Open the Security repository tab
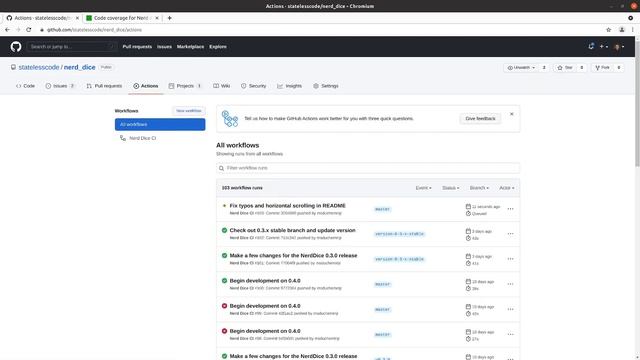 pos(253,86)
